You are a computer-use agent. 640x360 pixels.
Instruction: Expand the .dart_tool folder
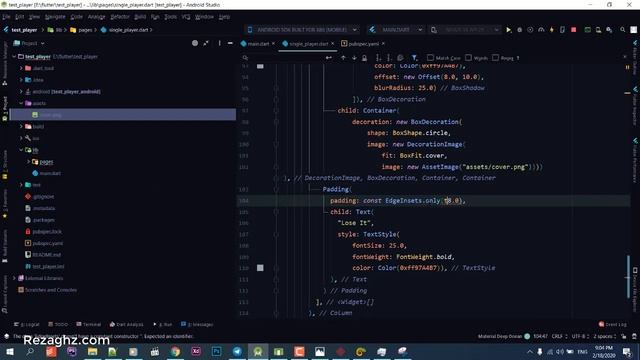pos(21,68)
